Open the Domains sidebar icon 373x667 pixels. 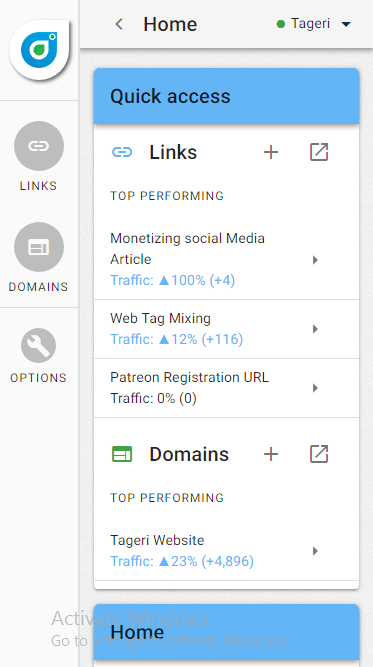(39, 247)
